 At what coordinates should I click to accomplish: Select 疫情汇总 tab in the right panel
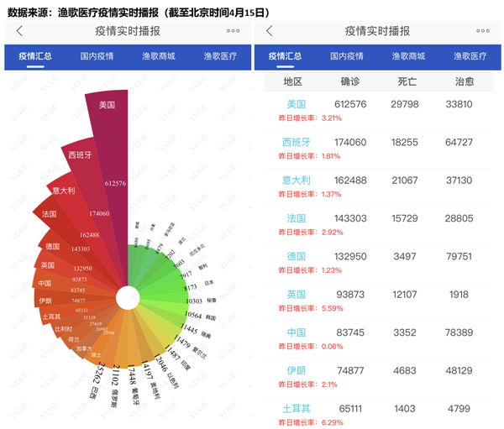click(x=285, y=57)
